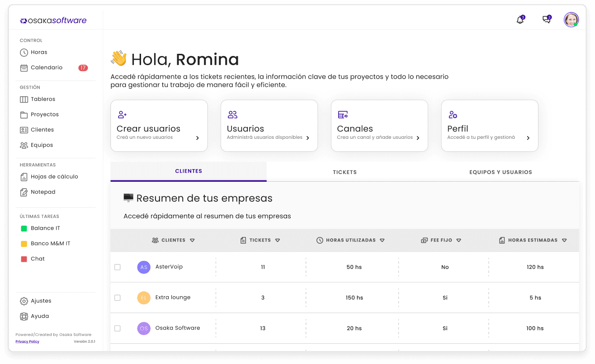This screenshot has width=595, height=364.
Task: Click the Tableros board icon
Action: (x=24, y=99)
